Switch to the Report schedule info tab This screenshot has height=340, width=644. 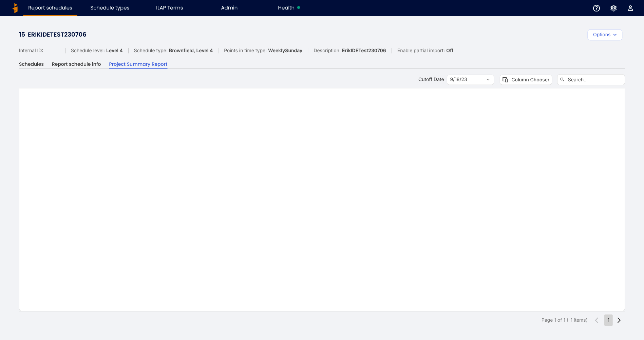[x=76, y=64]
